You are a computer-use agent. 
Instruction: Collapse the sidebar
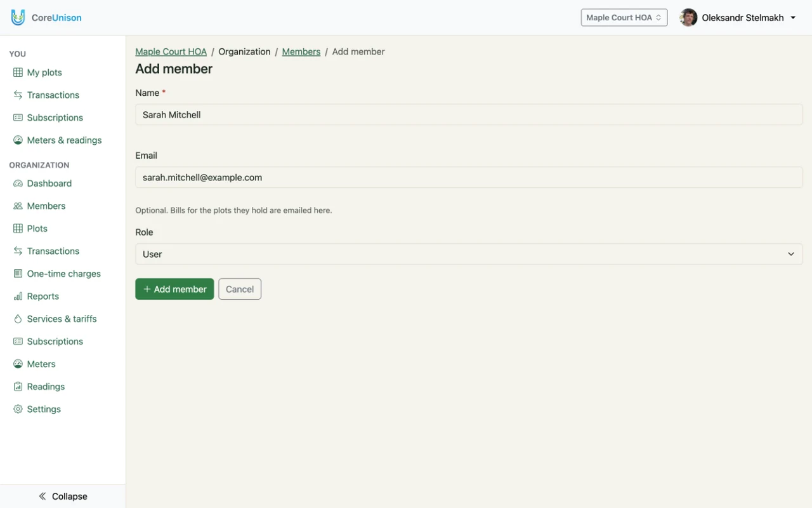click(63, 497)
